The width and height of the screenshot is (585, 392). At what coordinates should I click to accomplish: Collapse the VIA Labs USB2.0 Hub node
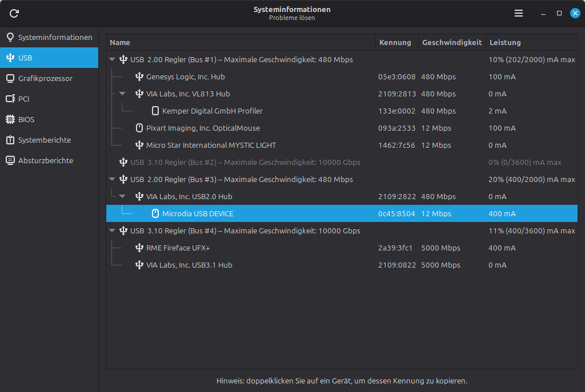(x=122, y=196)
